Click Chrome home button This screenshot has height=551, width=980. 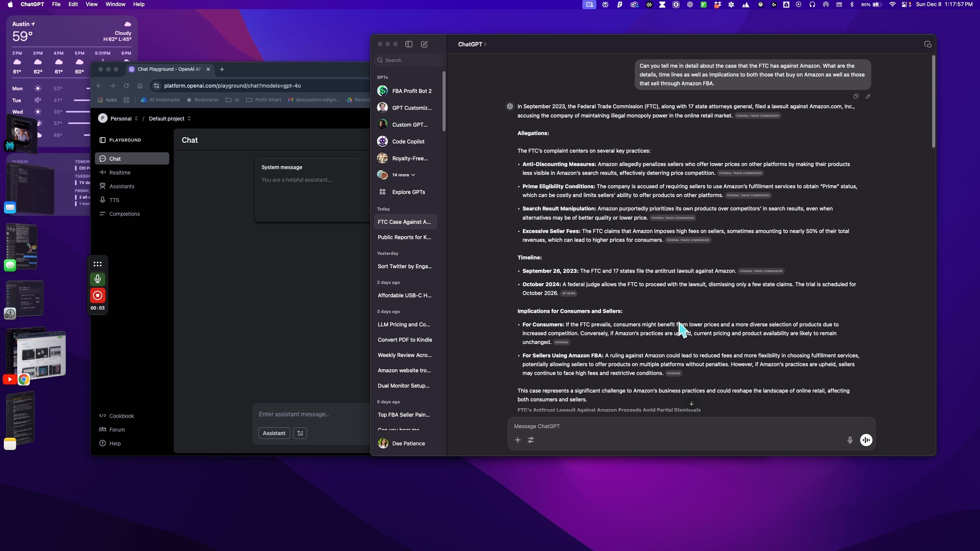coord(140,86)
